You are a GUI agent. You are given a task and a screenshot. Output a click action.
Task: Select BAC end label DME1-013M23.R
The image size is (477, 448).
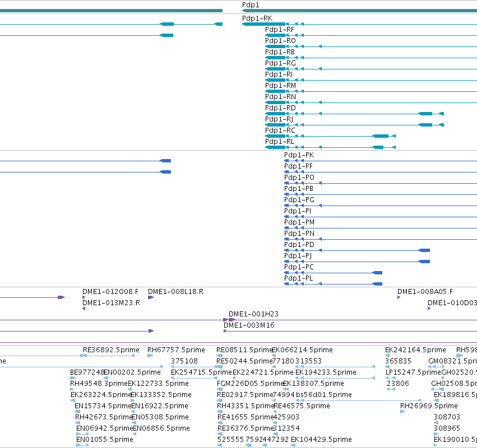111,303
